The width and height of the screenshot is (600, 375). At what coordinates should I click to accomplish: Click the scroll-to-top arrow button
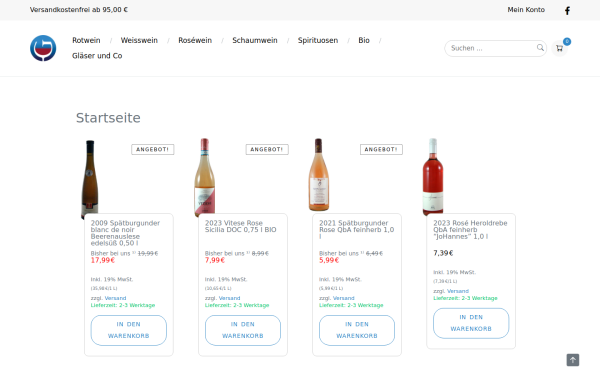pos(572,360)
